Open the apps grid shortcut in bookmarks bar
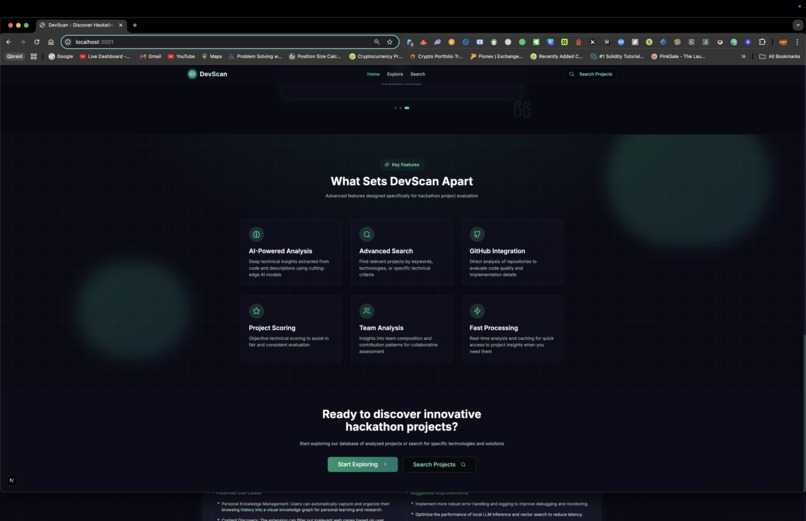Screen dimensions: 806x521 tap(33, 57)
